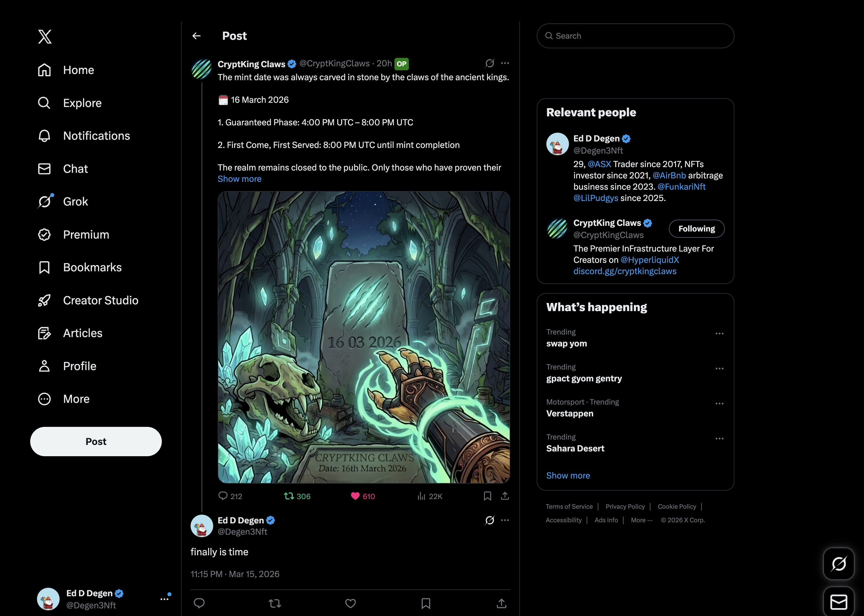Open Terms of Service footer link
This screenshot has height=616, width=864.
point(569,507)
